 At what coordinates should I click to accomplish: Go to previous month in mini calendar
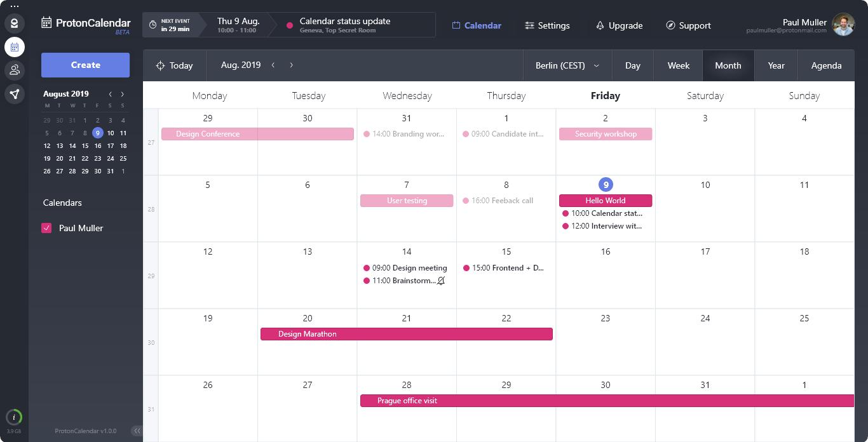111,94
